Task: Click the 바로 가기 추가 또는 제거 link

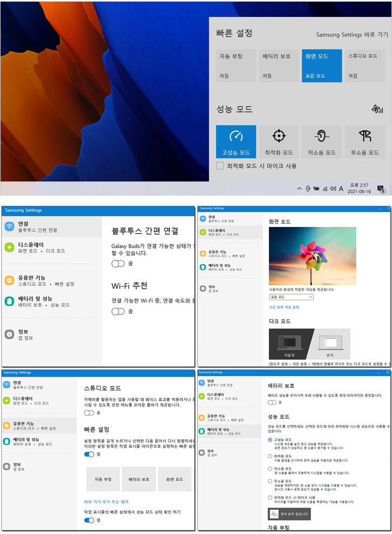Action: pyautogui.click(x=106, y=502)
